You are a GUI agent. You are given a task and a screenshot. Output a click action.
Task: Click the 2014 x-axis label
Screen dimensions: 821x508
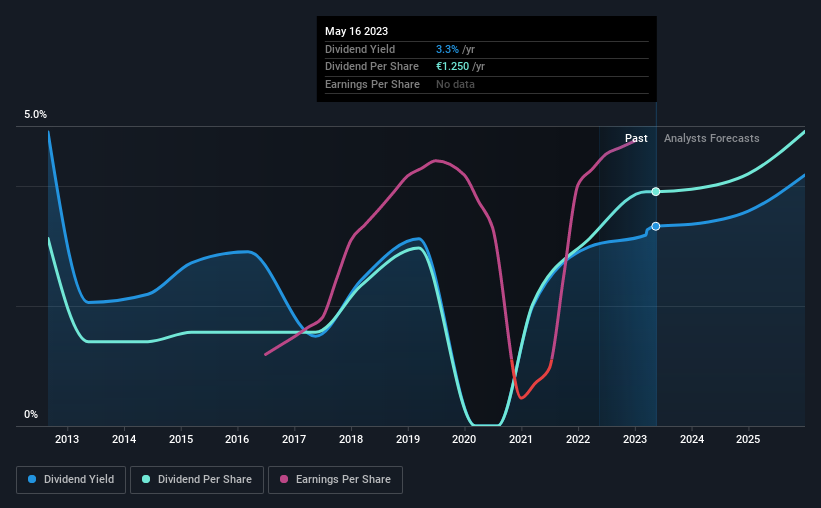tap(124, 439)
